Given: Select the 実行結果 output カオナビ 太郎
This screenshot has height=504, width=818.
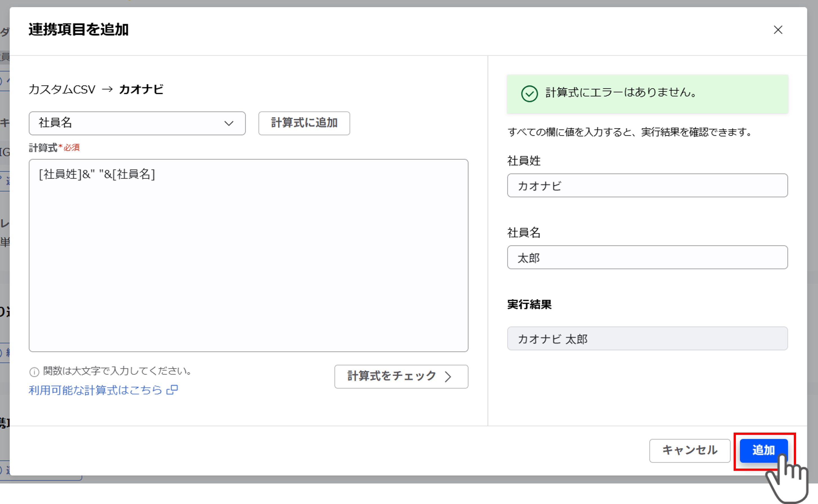Looking at the screenshot, I should pos(647,338).
